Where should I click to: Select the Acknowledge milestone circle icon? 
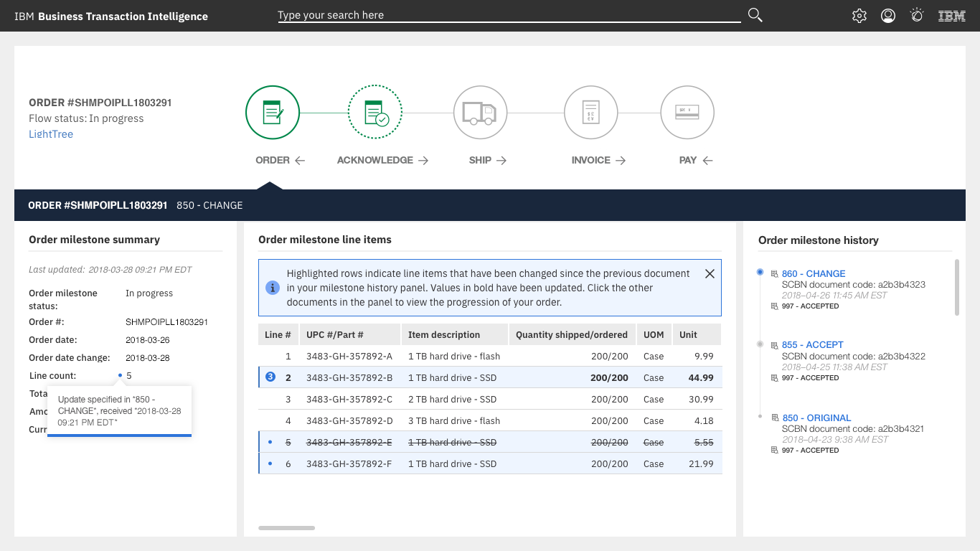[x=375, y=113]
